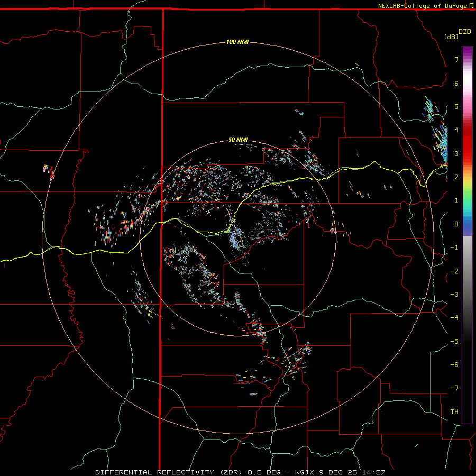Viewport: 476px width, 476px height.
Task: Click the 2 value on the color scale
Action: point(456,177)
